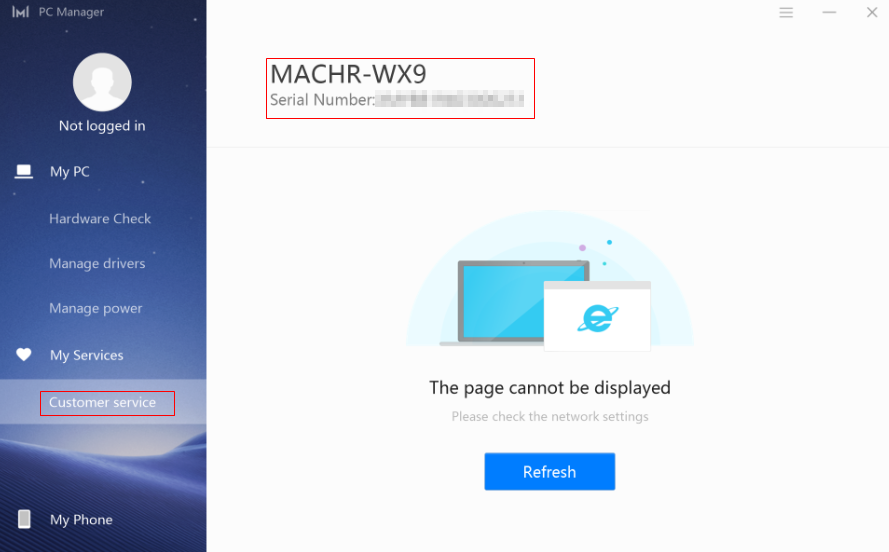
Task: Click the heart icon beside My Services
Action: tap(24, 355)
